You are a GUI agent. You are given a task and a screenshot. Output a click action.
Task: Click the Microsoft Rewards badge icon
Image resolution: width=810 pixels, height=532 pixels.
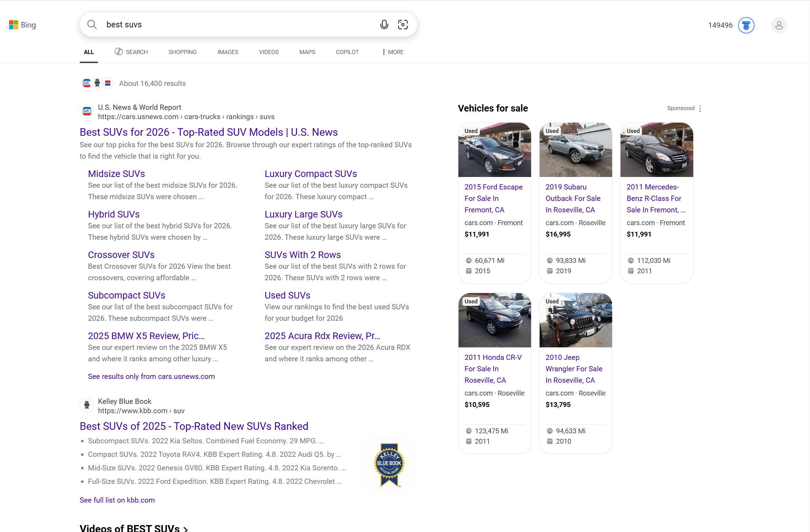[x=746, y=25]
